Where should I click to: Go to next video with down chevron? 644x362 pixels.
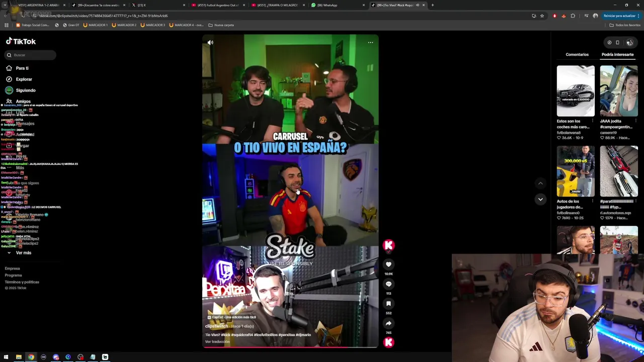[540, 200]
